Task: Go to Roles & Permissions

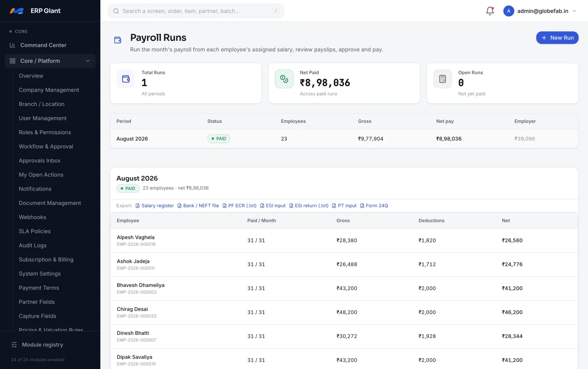Action: (x=45, y=132)
